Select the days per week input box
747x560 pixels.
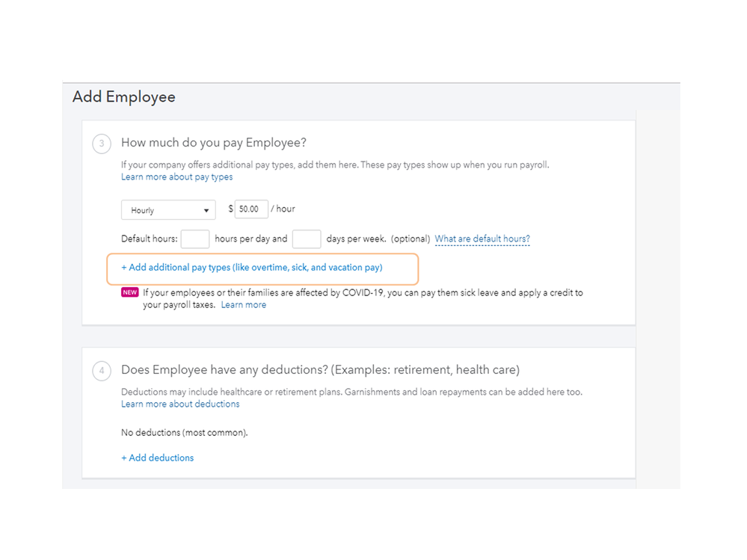pyautogui.click(x=307, y=239)
